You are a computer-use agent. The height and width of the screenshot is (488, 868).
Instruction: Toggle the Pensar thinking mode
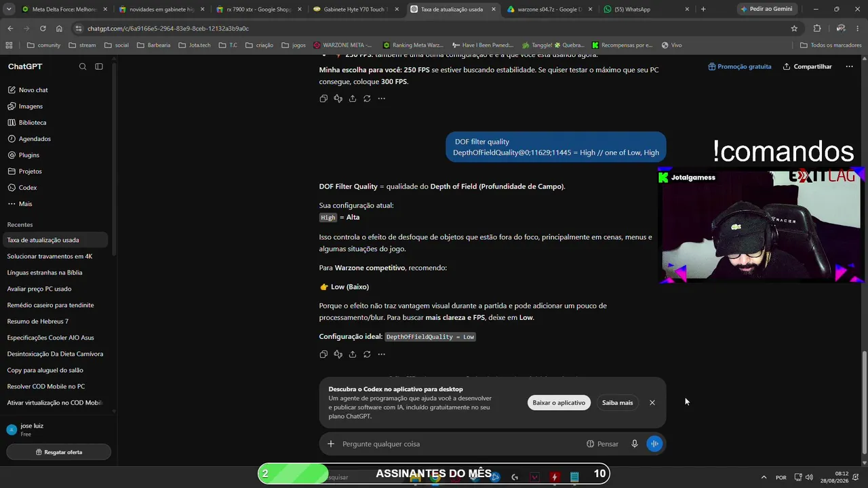602,444
